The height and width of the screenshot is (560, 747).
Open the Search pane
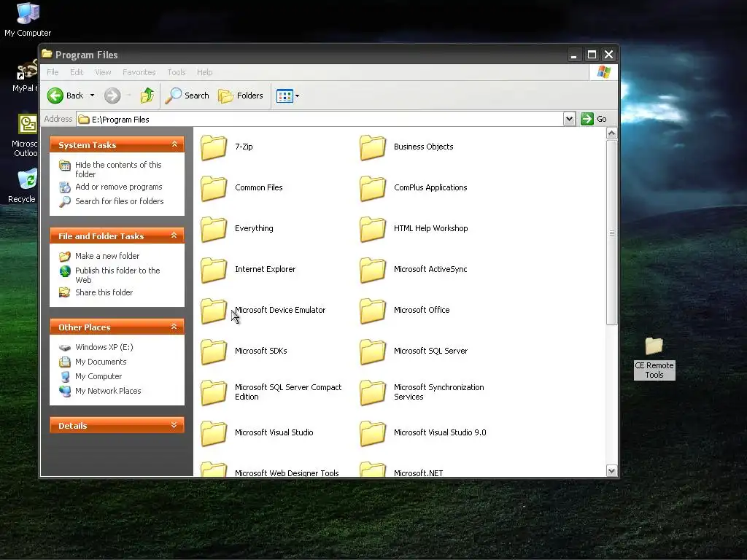click(x=187, y=96)
